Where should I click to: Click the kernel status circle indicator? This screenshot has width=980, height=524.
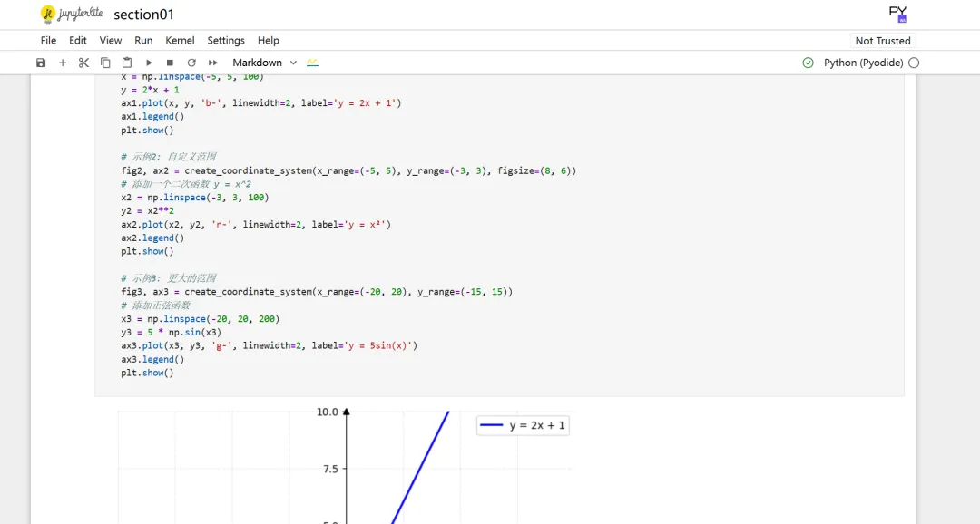(914, 63)
